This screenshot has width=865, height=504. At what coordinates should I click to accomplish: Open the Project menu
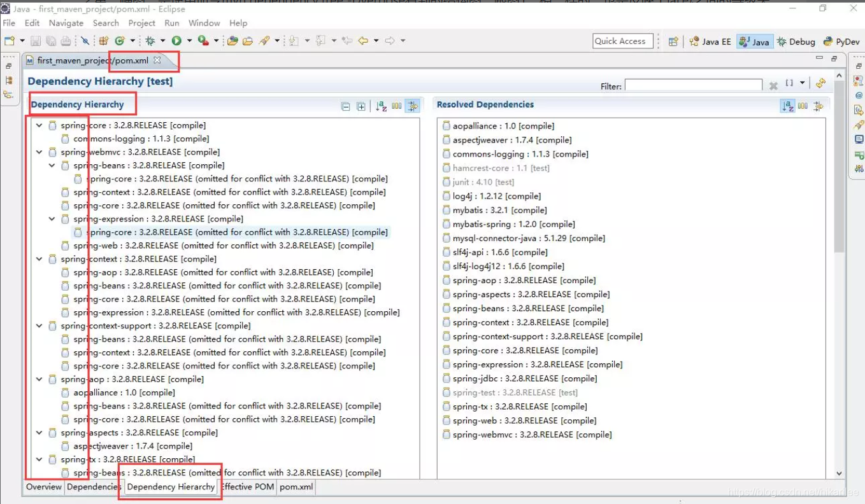click(x=141, y=23)
